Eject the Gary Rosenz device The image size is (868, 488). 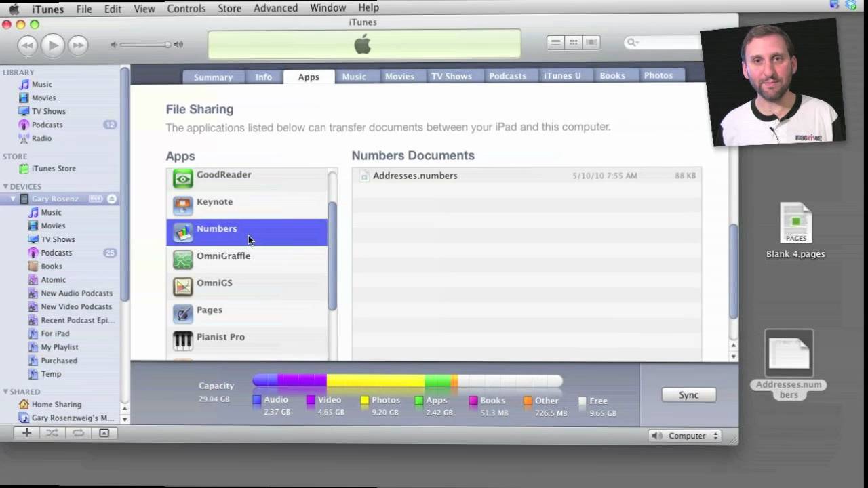pyautogui.click(x=112, y=199)
